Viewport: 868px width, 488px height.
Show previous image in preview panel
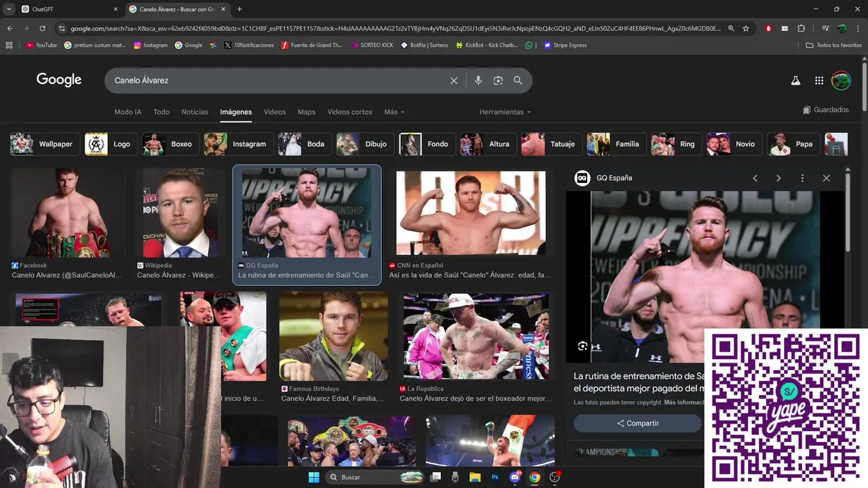click(755, 178)
